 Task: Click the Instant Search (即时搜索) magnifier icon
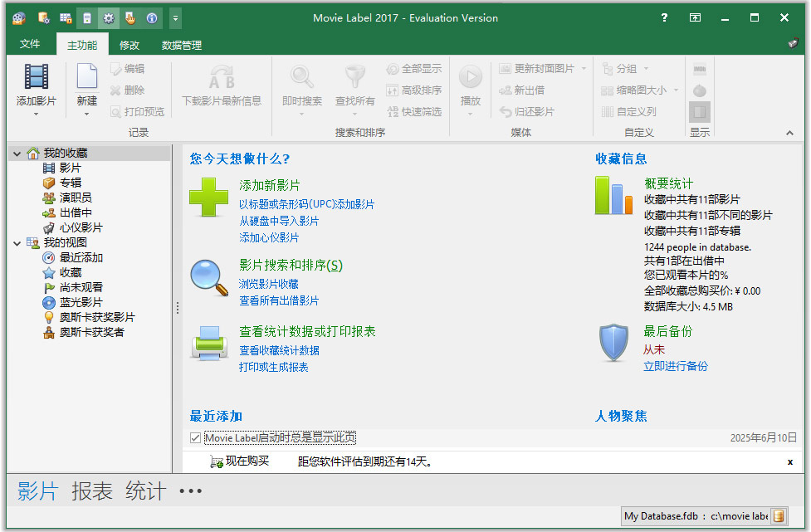pos(301,76)
